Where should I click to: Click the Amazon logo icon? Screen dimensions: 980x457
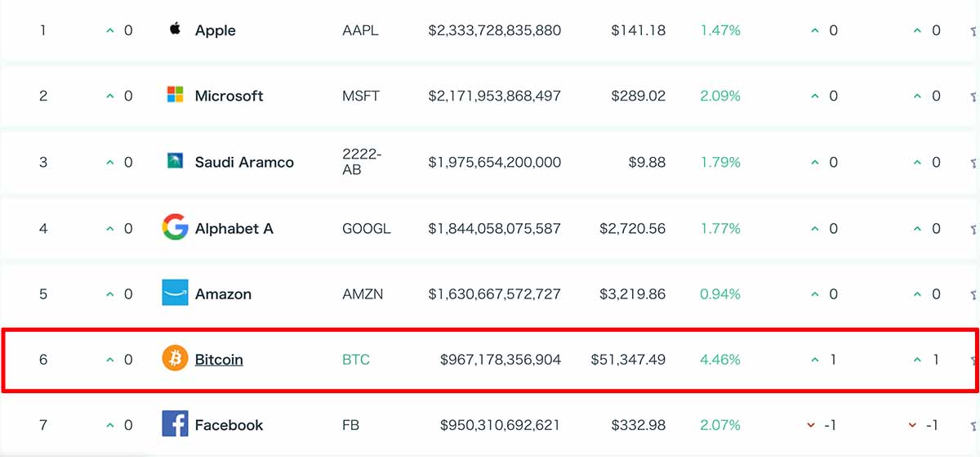(x=175, y=293)
